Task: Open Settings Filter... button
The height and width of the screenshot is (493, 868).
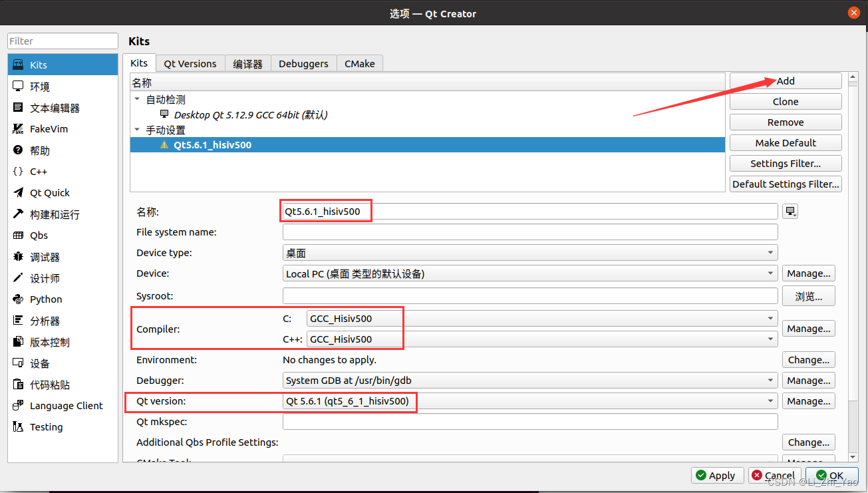Action: tap(786, 163)
